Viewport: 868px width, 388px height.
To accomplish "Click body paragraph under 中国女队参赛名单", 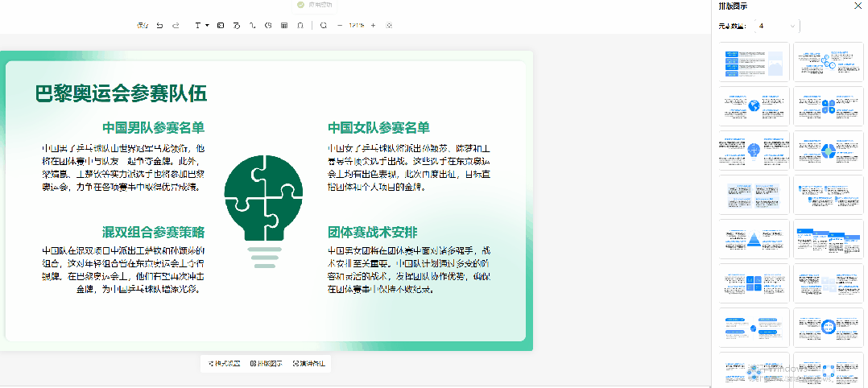I will coord(408,167).
